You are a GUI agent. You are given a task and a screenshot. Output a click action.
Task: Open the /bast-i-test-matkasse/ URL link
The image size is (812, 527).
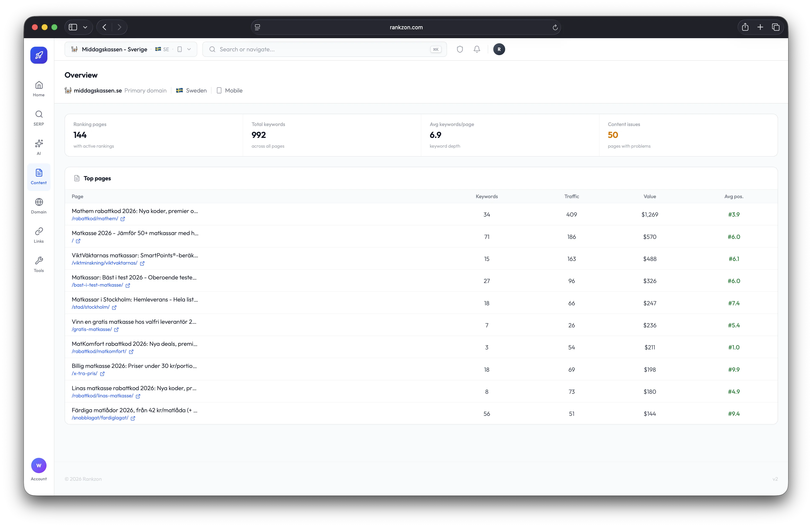[x=97, y=285]
